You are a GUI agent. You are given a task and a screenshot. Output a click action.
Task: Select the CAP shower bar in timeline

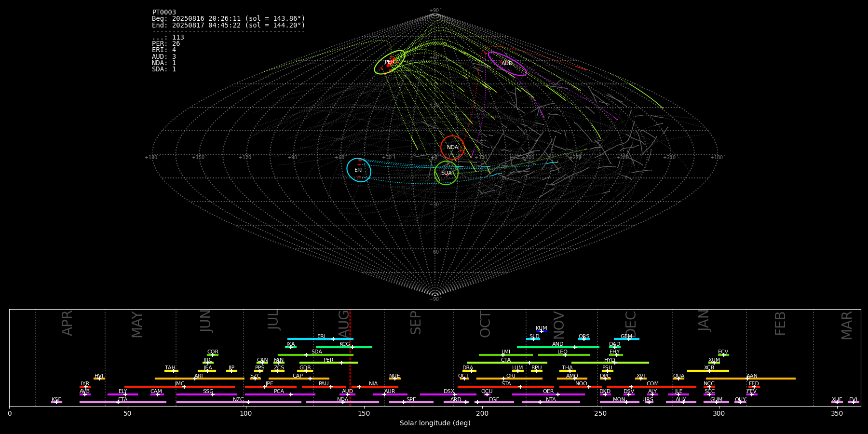(x=299, y=379)
